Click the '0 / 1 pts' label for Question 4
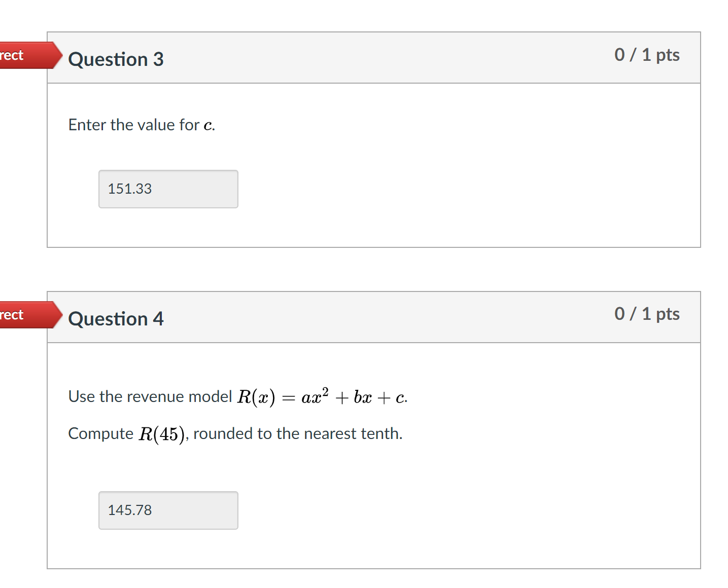 pyautogui.click(x=647, y=314)
